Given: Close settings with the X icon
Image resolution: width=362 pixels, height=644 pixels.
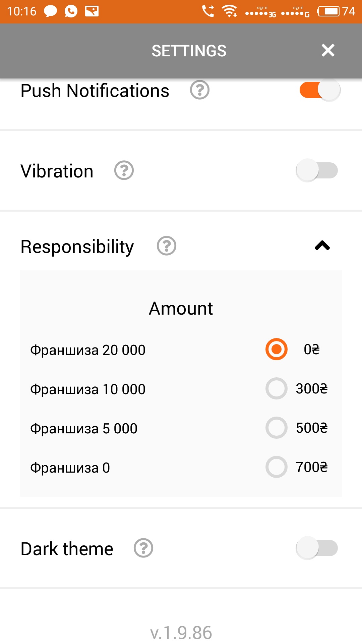Looking at the screenshot, I should [x=328, y=50].
